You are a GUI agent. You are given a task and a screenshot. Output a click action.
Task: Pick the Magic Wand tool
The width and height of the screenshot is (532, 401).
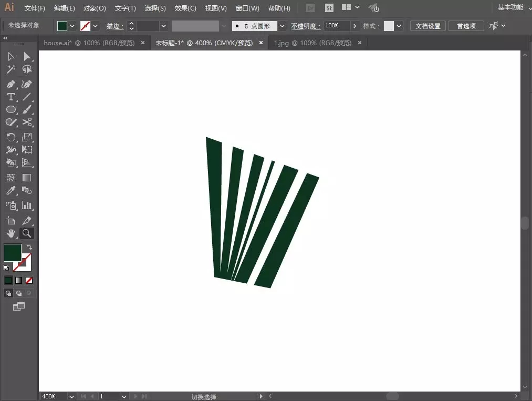(11, 69)
